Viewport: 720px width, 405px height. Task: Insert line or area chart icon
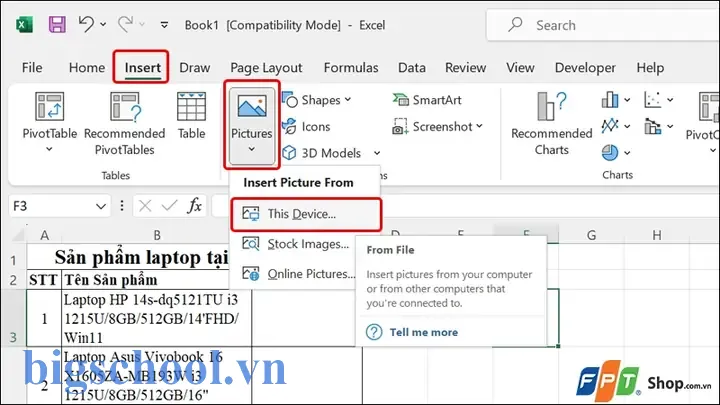[x=610, y=125]
